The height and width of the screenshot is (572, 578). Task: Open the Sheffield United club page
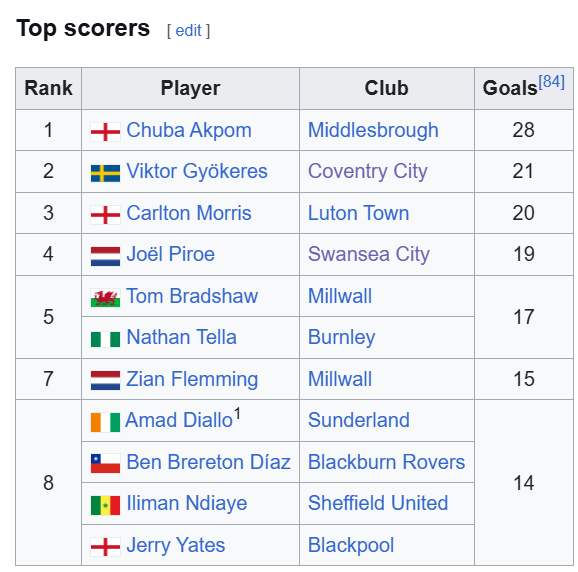coord(378,503)
